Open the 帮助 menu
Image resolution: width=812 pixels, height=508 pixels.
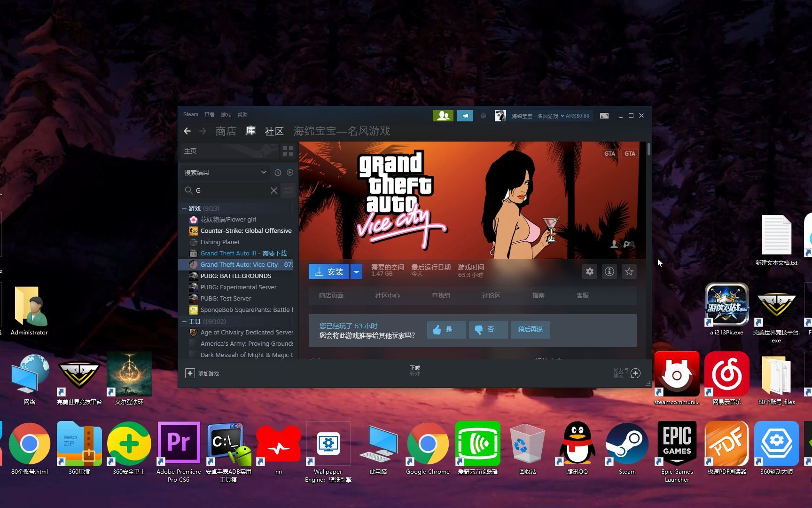242,115
